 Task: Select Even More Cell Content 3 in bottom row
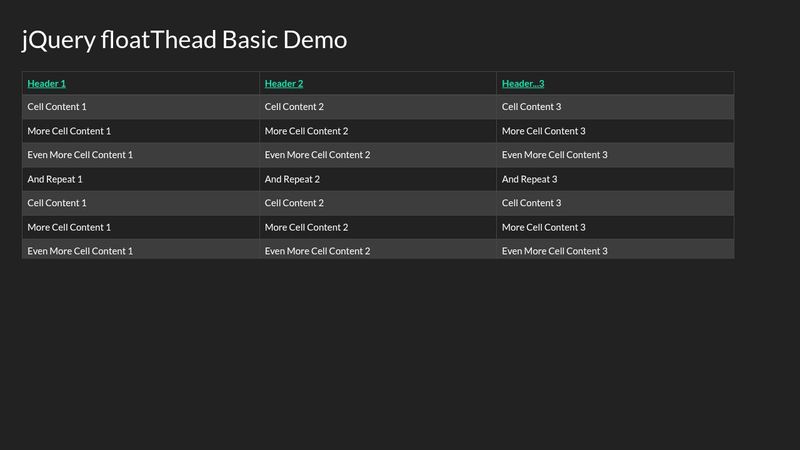554,251
